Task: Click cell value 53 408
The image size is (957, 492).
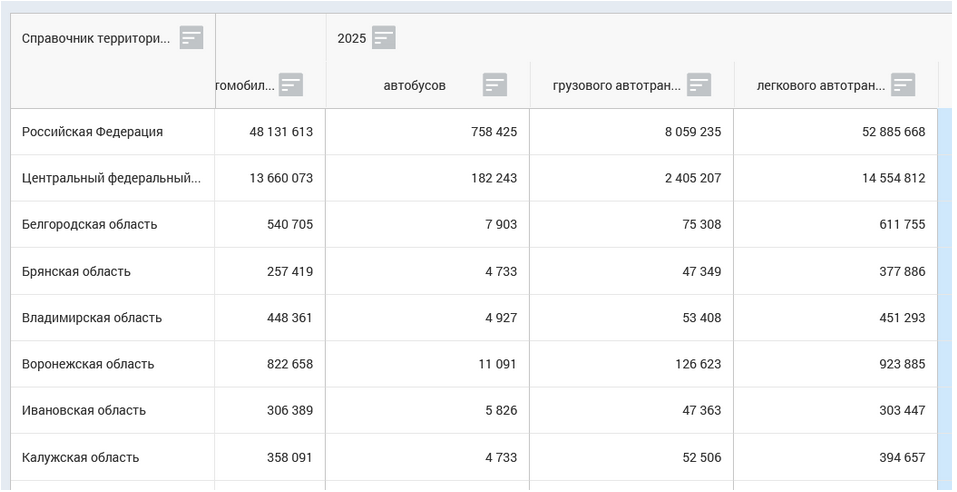Action: (x=702, y=318)
